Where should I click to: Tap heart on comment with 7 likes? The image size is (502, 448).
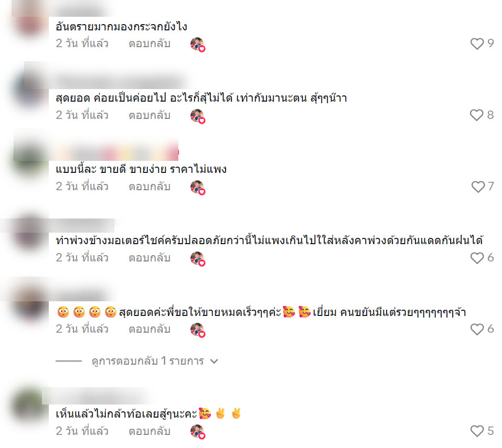pos(478,187)
